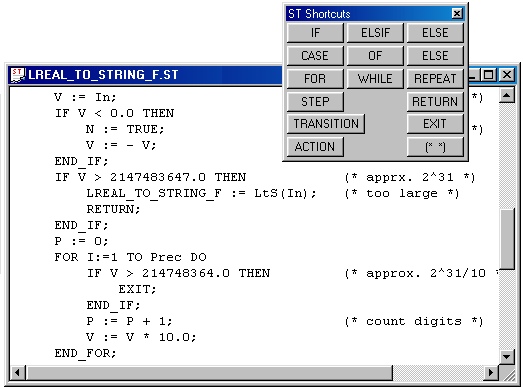The image size is (523, 388).
Task: Click the horizontal scrollbar thumb
Action: point(209,372)
